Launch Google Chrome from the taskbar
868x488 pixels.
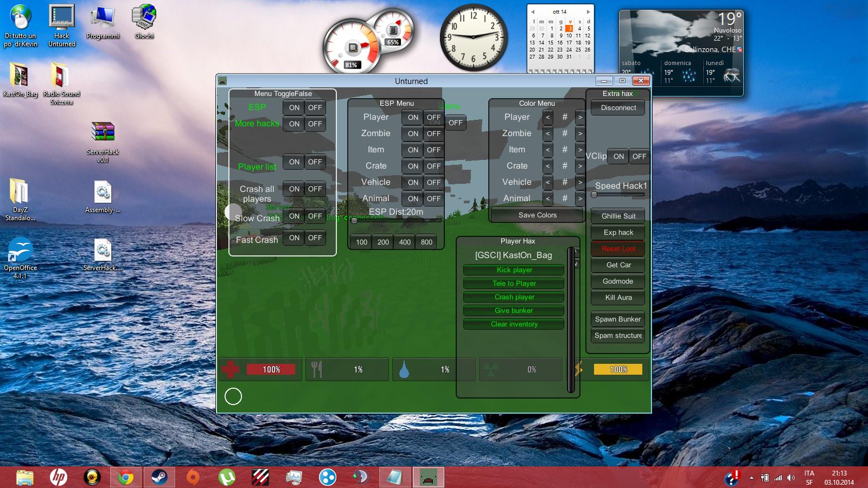click(x=126, y=477)
